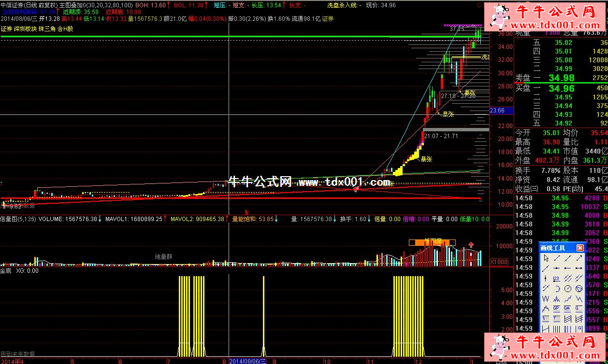Click the 金底 indicator panel title
This screenshot has height=364, width=608.
click(6, 271)
